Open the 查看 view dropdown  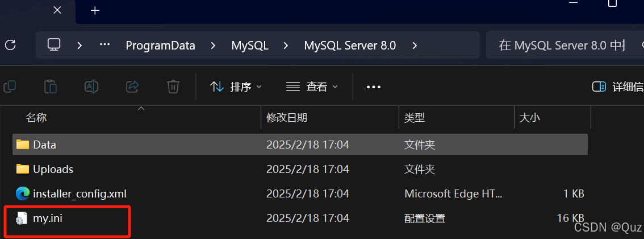coord(312,87)
